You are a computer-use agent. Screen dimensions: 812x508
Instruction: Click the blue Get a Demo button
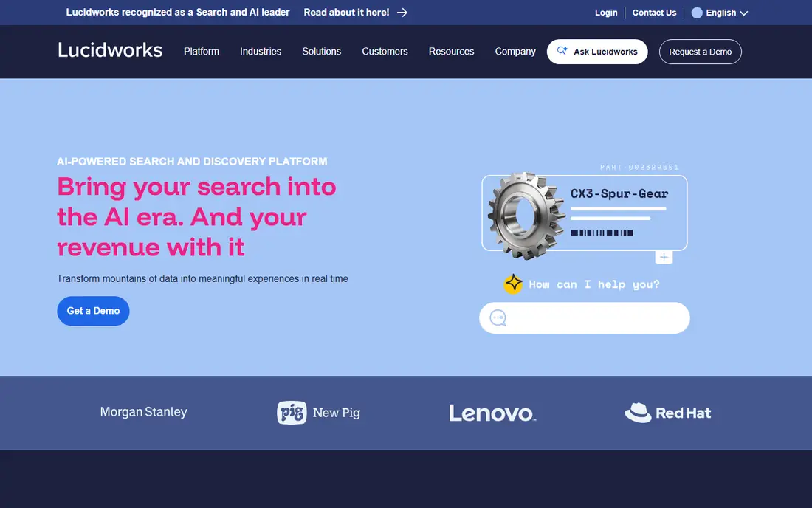tap(93, 311)
